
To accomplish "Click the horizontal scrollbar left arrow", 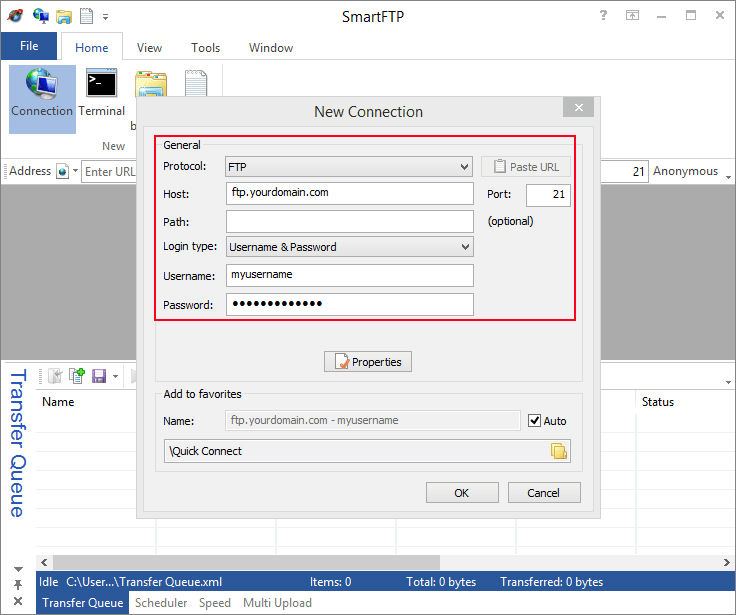I will pyautogui.click(x=44, y=562).
